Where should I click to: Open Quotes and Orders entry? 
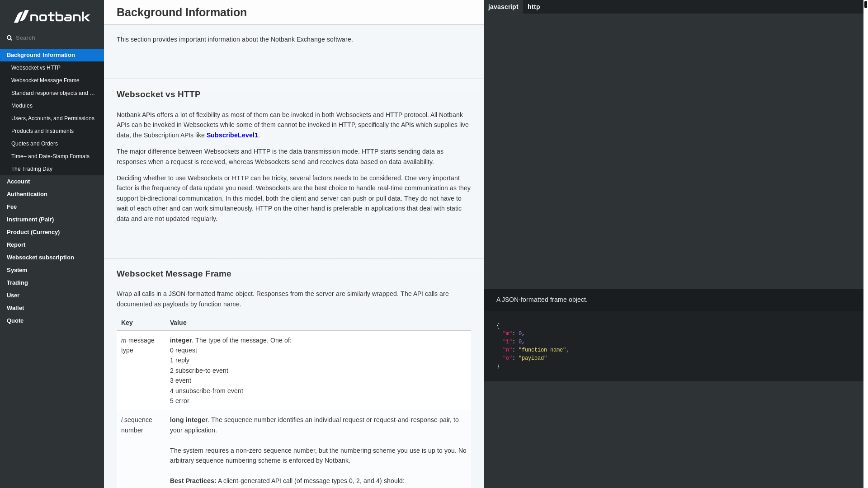[52, 144]
